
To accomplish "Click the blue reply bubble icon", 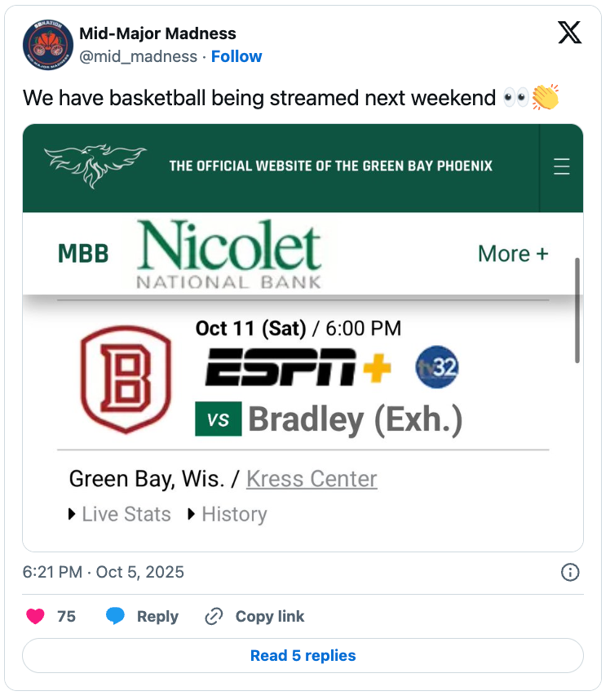I will pyautogui.click(x=116, y=617).
